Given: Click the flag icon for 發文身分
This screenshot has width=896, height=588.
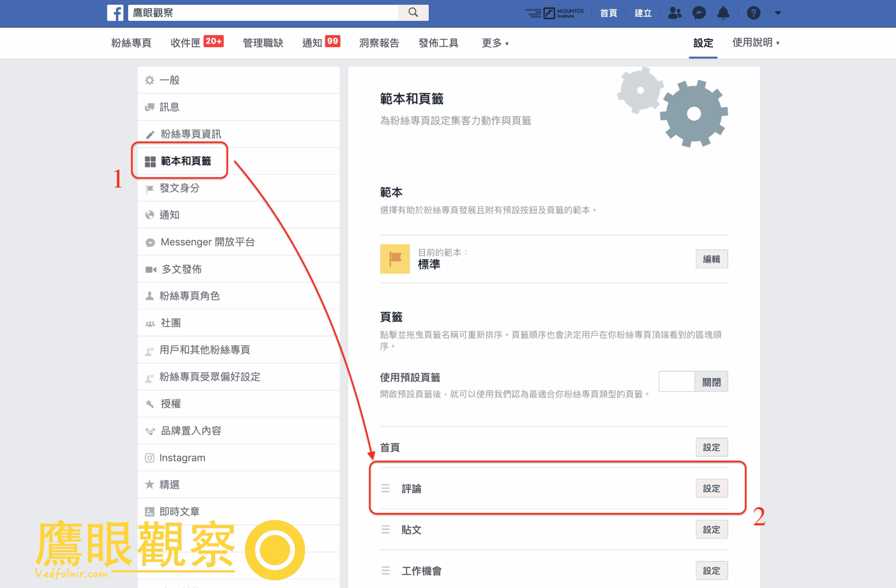Looking at the screenshot, I should pyautogui.click(x=150, y=189).
